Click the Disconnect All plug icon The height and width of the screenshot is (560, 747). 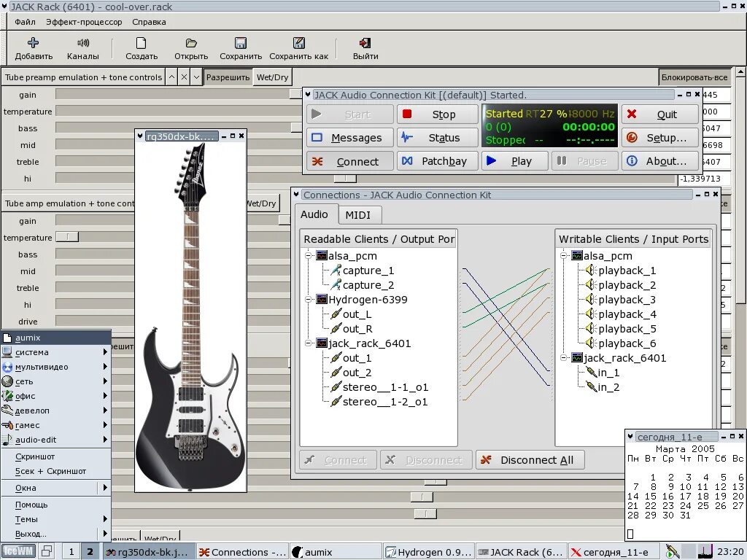[x=486, y=460]
